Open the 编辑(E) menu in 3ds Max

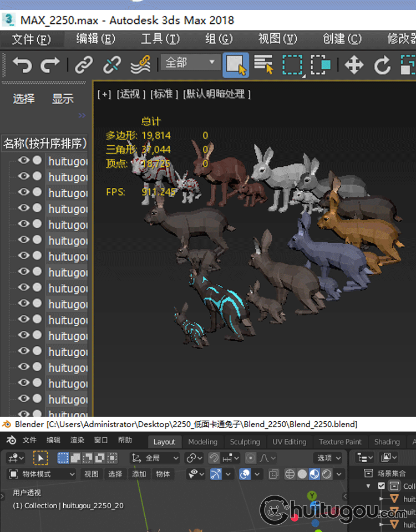tap(95, 39)
